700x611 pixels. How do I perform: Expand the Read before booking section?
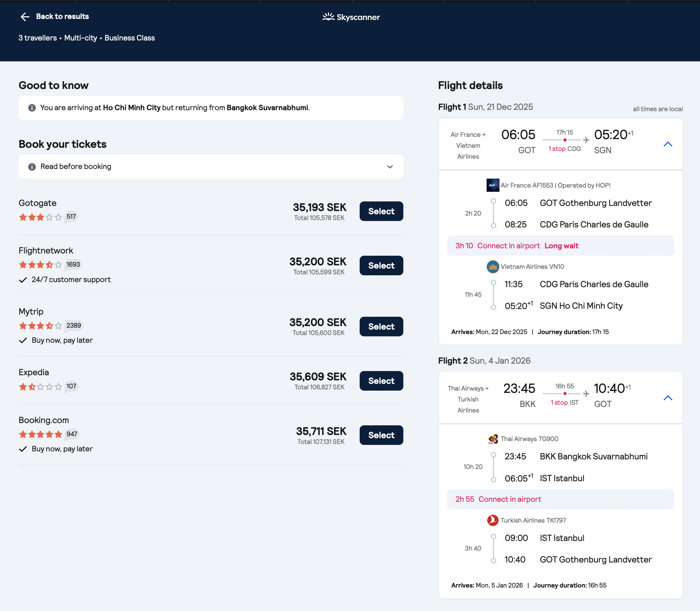pyautogui.click(x=390, y=167)
